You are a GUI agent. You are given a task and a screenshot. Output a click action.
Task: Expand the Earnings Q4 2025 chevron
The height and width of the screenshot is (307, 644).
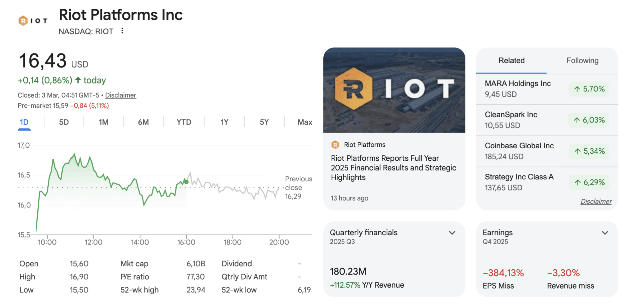605,233
